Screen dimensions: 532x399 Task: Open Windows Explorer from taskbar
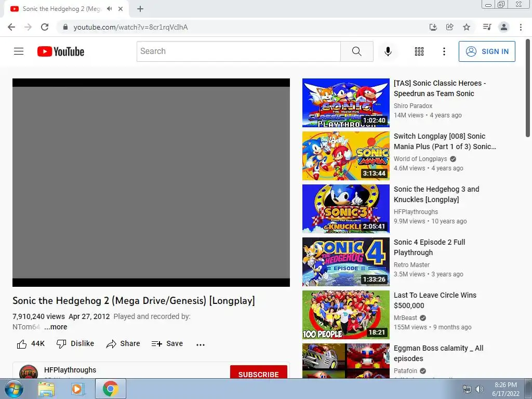[x=46, y=389]
